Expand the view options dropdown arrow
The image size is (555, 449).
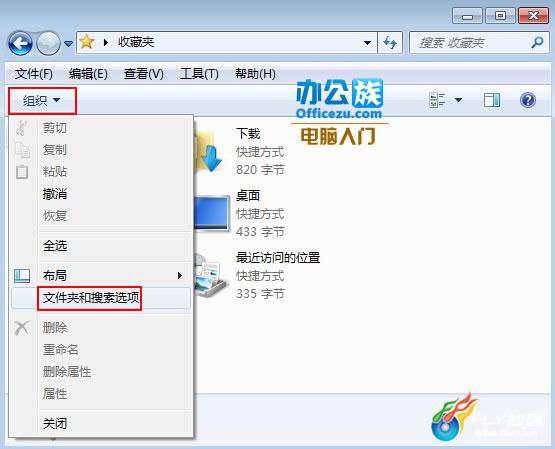(458, 100)
